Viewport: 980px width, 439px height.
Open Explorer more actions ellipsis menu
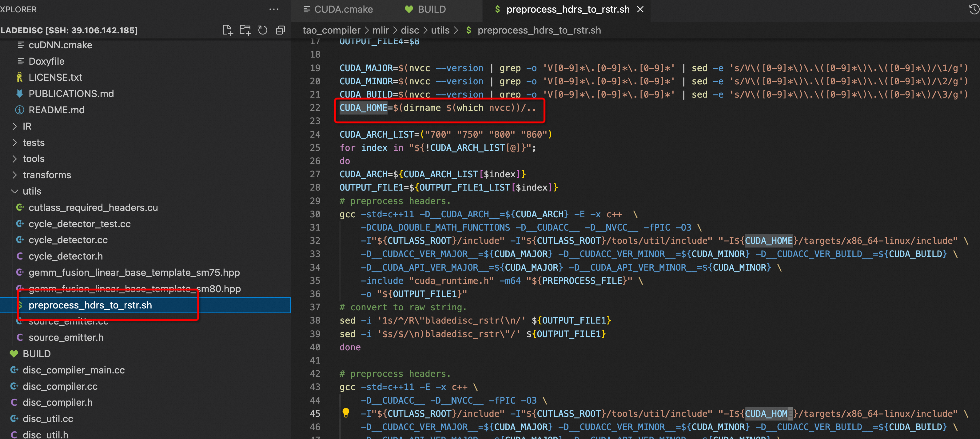[x=273, y=9]
